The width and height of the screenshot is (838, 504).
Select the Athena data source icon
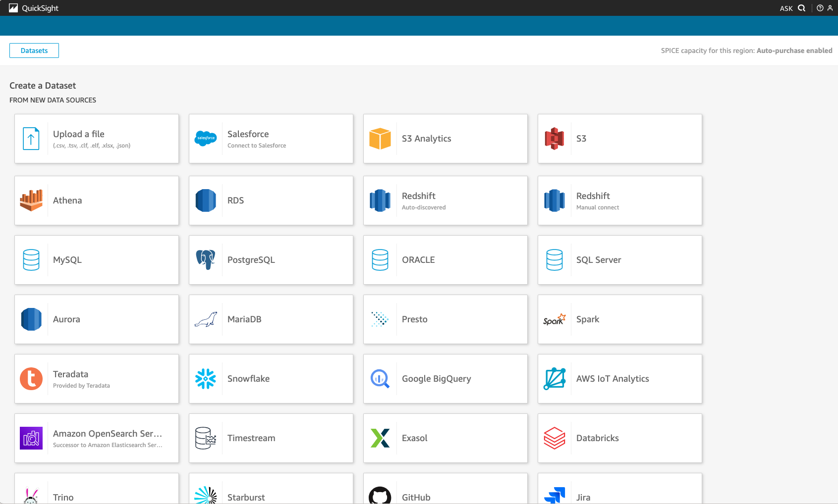click(x=31, y=201)
